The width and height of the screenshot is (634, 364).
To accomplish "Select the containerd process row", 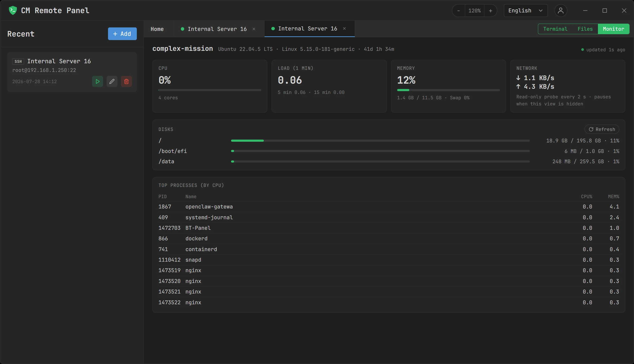I will click(389, 249).
